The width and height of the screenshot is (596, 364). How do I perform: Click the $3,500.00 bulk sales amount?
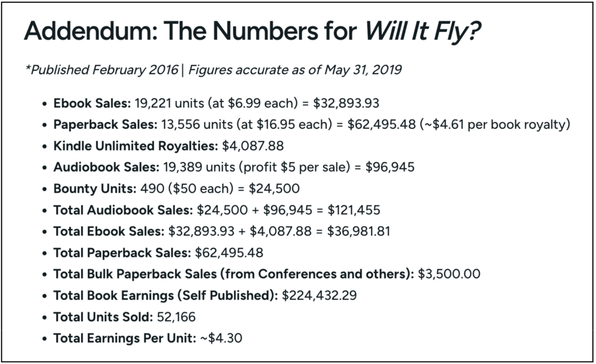pyautogui.click(x=449, y=274)
